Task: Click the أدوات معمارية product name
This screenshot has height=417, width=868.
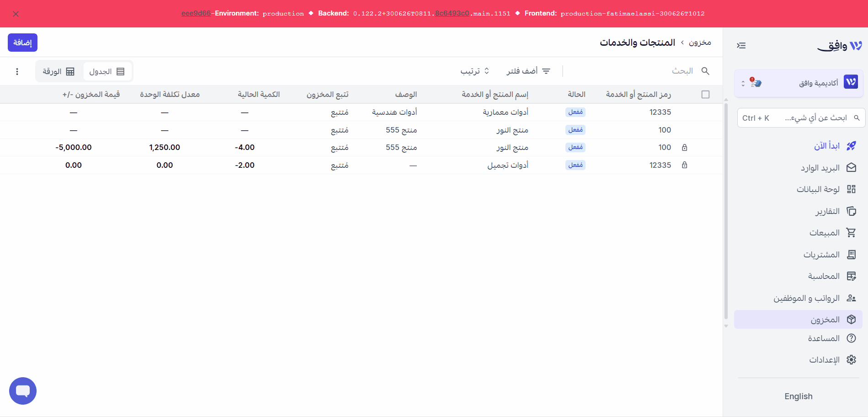Action: [x=506, y=112]
